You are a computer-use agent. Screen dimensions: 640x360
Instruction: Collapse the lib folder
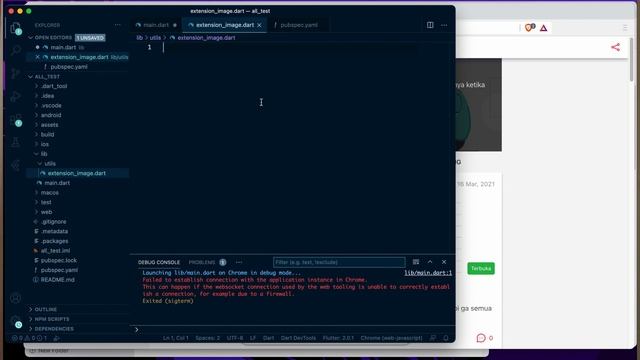coord(44,154)
